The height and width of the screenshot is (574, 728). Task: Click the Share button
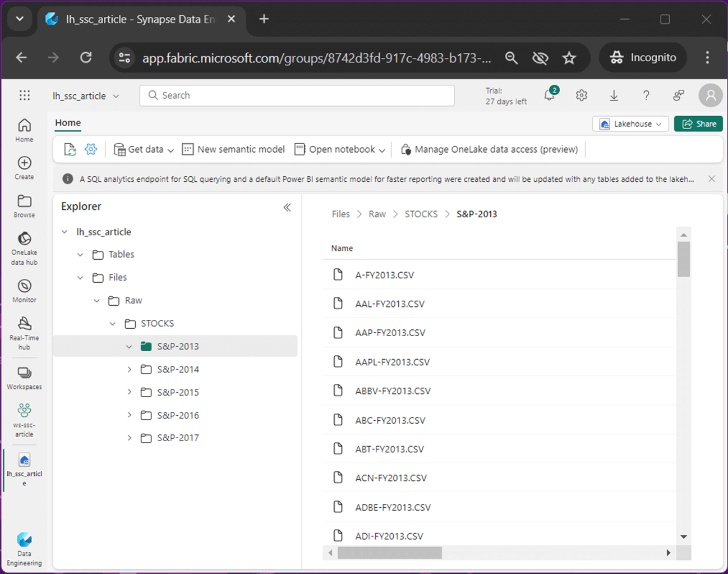pyautogui.click(x=699, y=124)
